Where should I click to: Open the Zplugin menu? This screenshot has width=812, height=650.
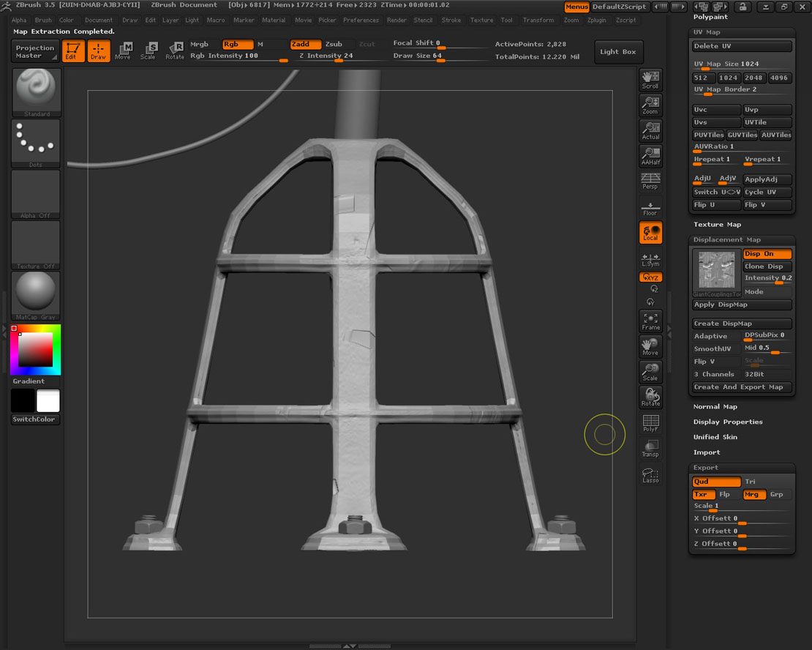[597, 20]
